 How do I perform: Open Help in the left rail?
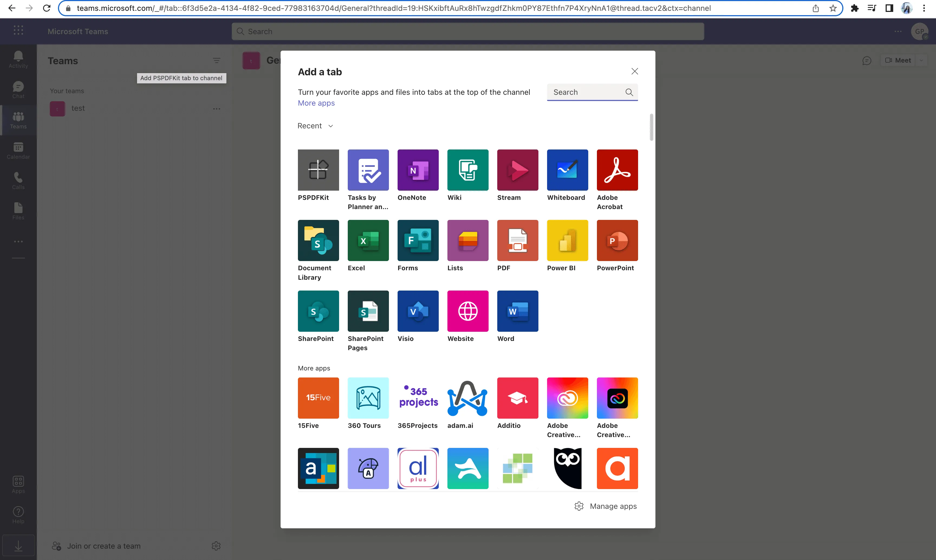pos(18,515)
